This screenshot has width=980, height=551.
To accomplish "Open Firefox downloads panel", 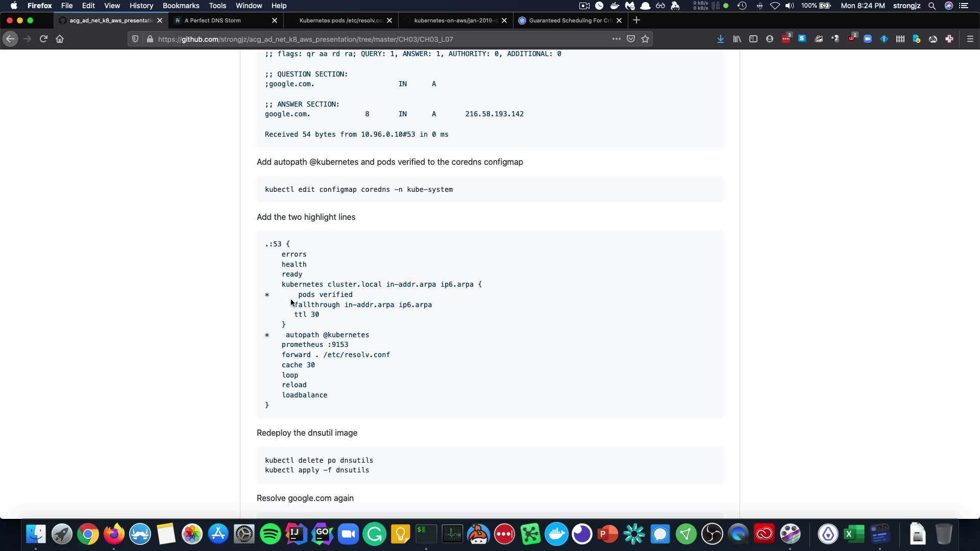I will pos(720,39).
